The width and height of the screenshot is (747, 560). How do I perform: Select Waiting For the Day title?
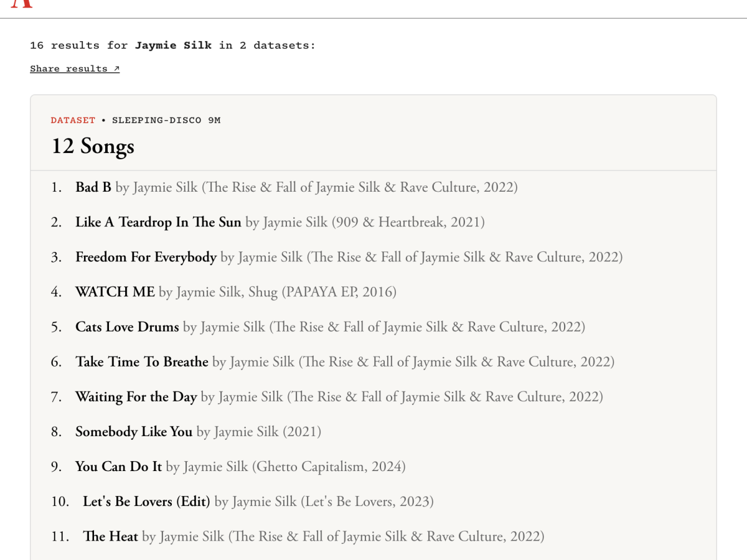pyautogui.click(x=136, y=396)
